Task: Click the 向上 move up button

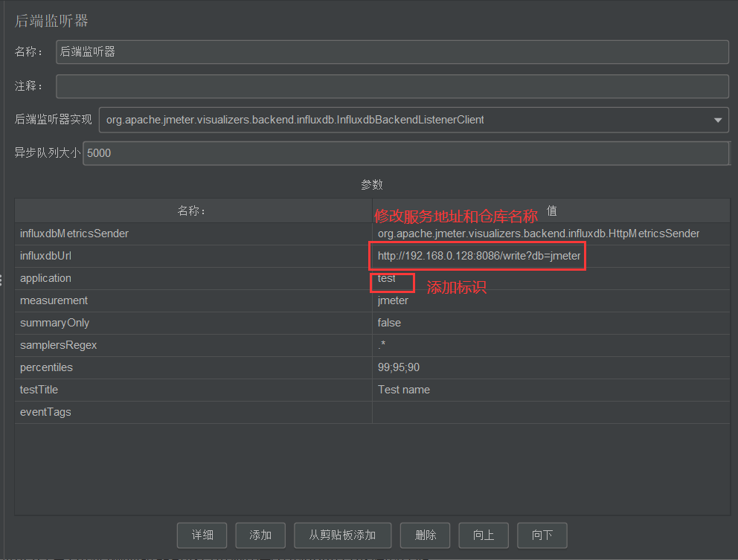Action: 483,535
